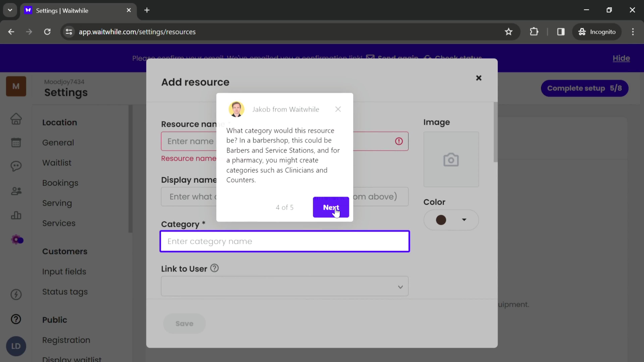Click the '4 of 5' step text
The width and height of the screenshot is (644, 362).
(284, 207)
